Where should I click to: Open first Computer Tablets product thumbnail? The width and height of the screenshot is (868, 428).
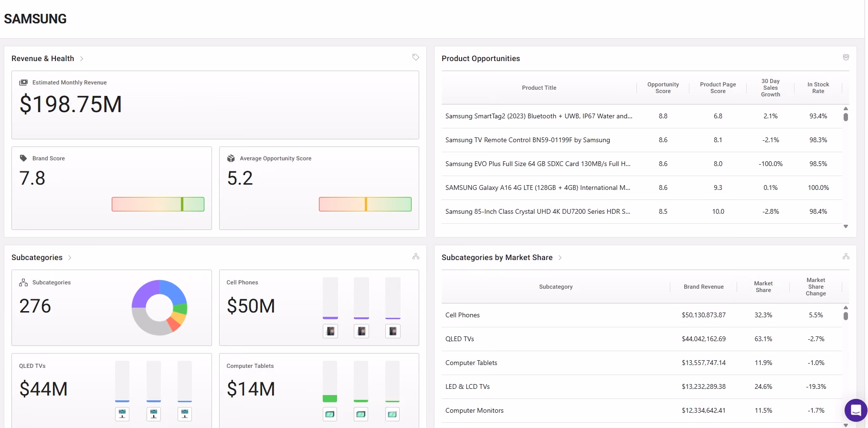(330, 414)
